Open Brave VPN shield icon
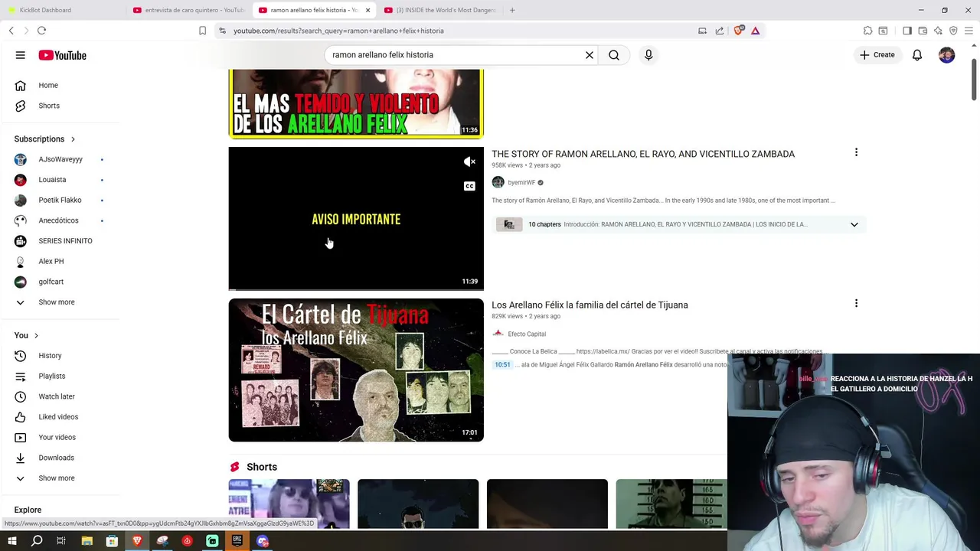The image size is (980, 551). pyautogui.click(x=953, y=31)
